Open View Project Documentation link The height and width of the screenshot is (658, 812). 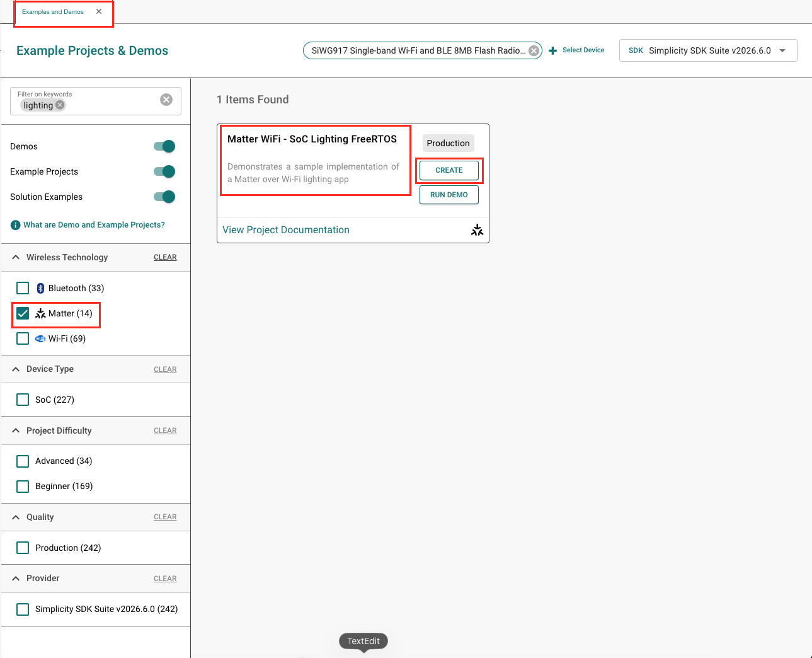click(x=286, y=230)
